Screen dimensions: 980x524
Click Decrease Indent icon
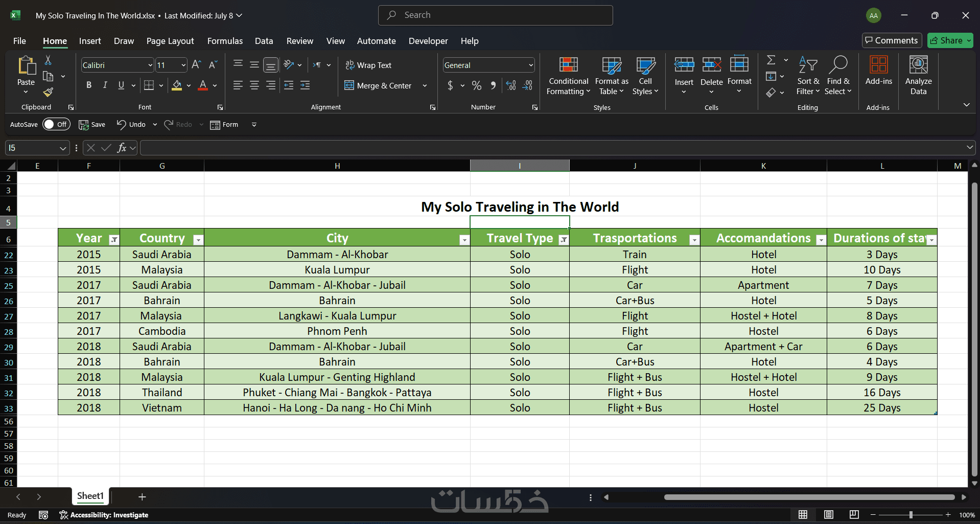click(289, 85)
